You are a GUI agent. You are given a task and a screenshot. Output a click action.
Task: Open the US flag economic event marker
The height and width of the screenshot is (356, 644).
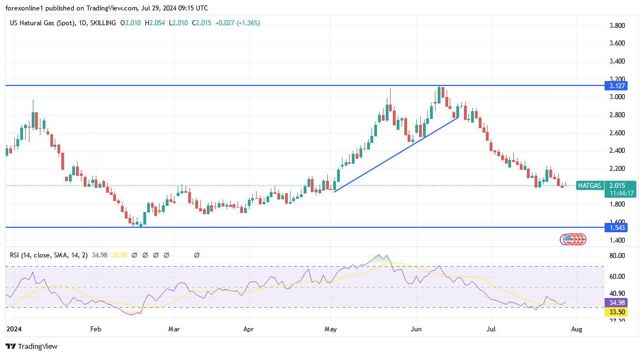[x=568, y=239]
